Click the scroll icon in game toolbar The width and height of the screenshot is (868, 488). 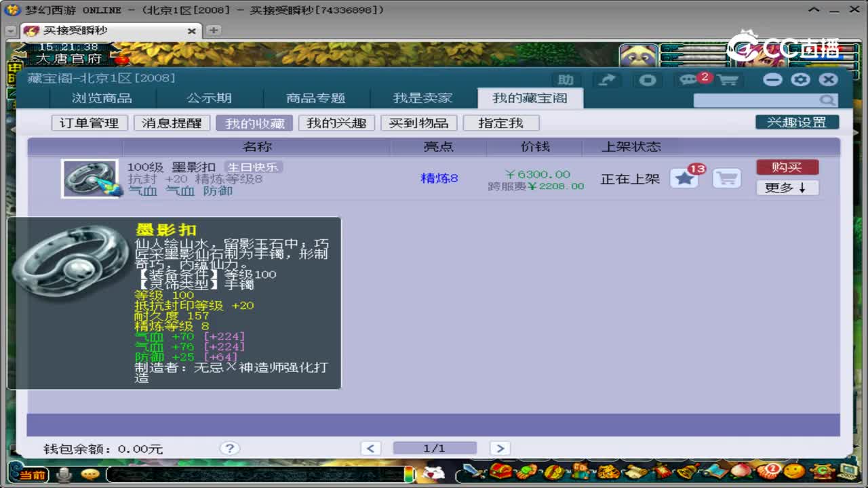[x=635, y=471]
